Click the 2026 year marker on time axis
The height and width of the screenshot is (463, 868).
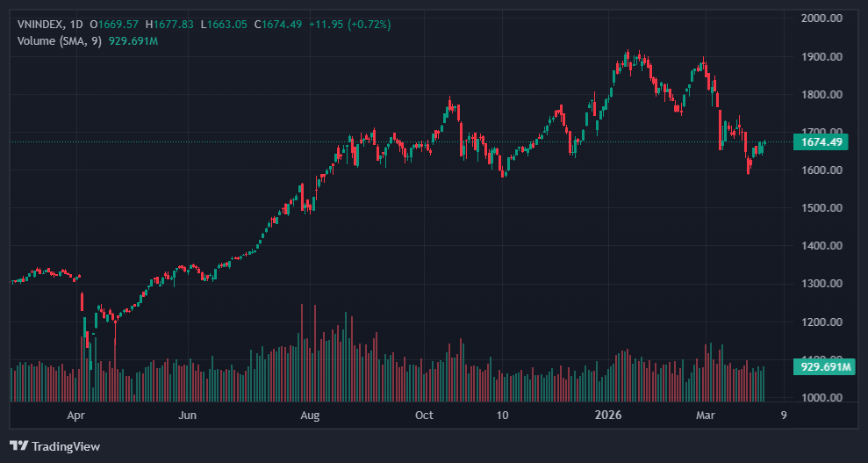tap(607, 415)
